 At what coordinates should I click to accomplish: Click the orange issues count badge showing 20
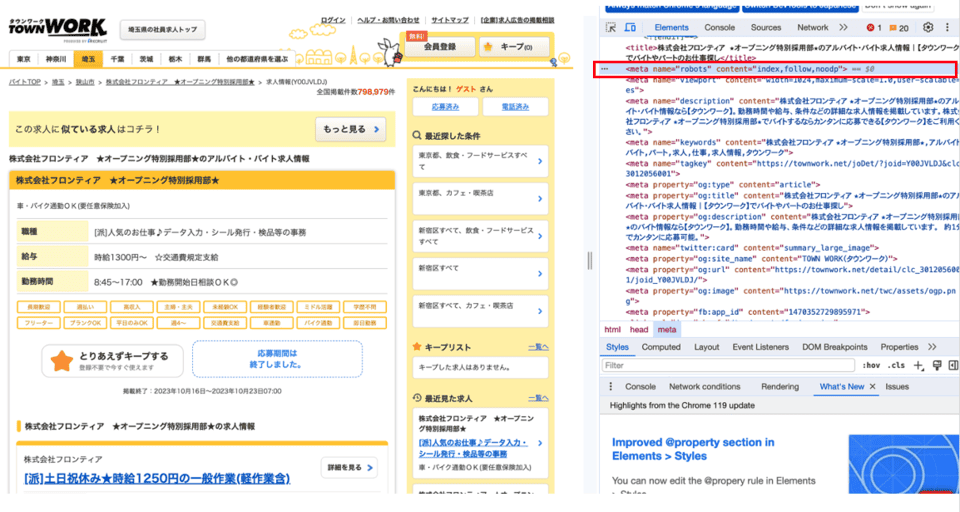[899, 28]
